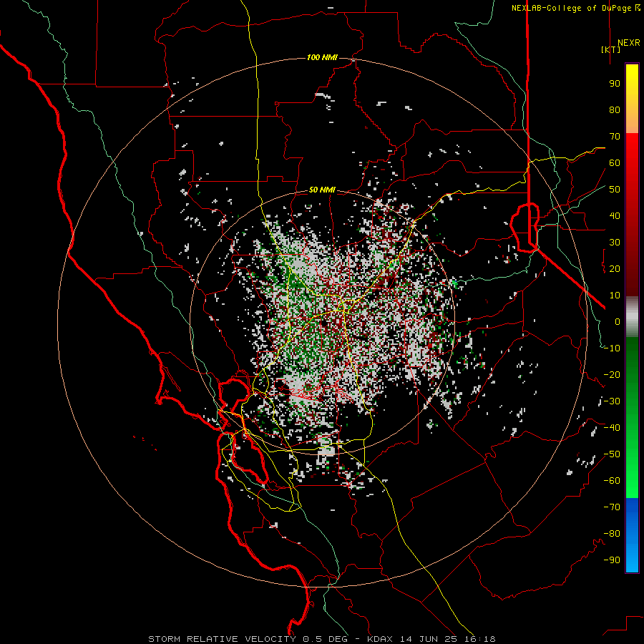This screenshot has width=644, height=644.
Task: Click the -90 value on the scale
Action: pyautogui.click(x=612, y=560)
